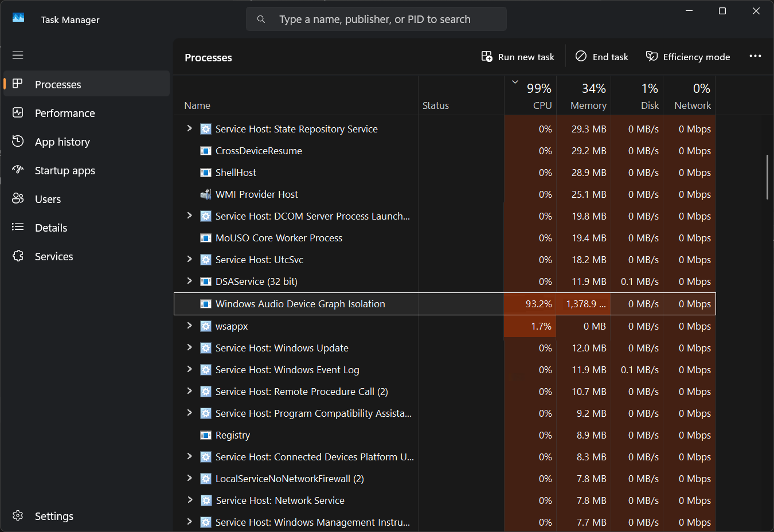774x532 pixels.
Task: Click the Users people icon
Action: tap(18, 198)
